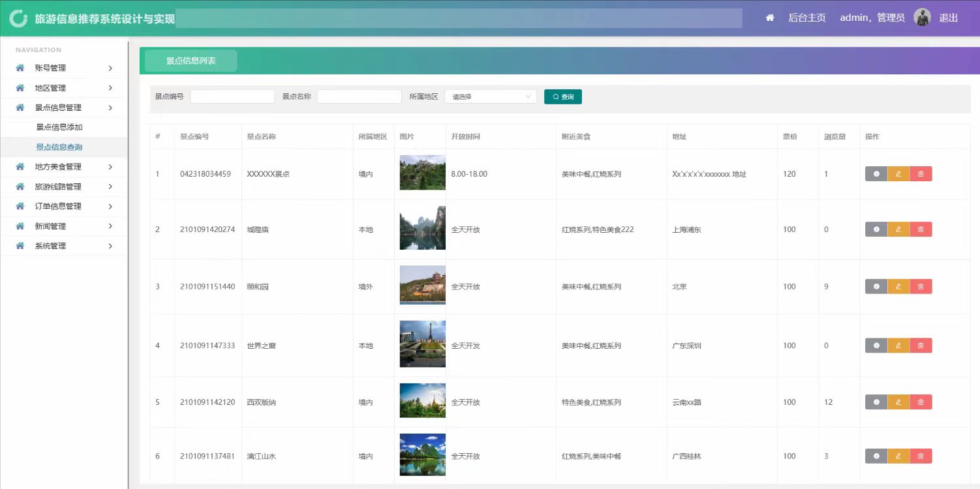Image resolution: width=980 pixels, height=489 pixels.
Task: Click address cell 广东深圳
Action: 686,346
